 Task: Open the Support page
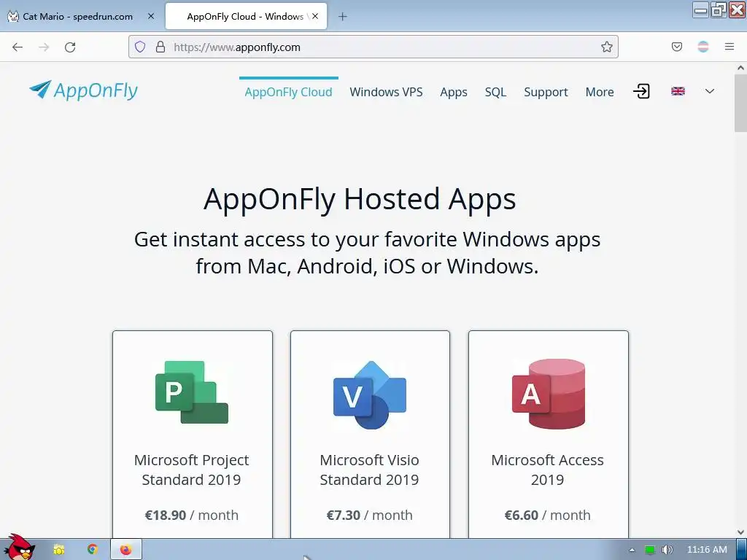[x=546, y=93]
